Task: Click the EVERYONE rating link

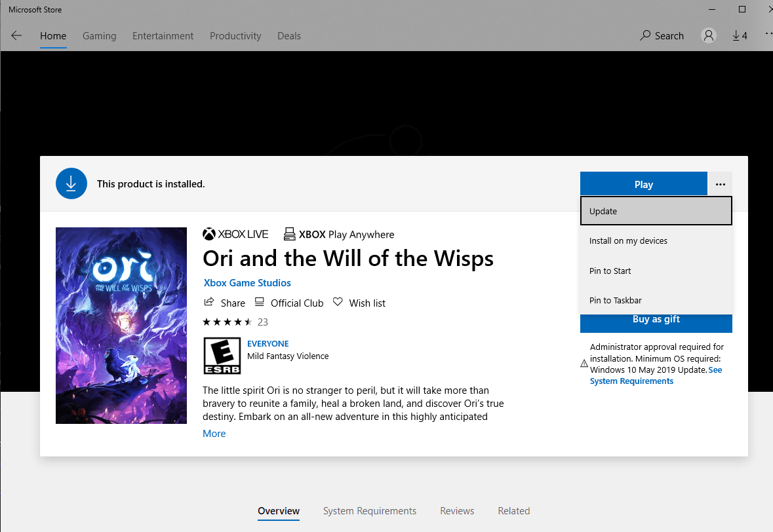Action: tap(268, 343)
